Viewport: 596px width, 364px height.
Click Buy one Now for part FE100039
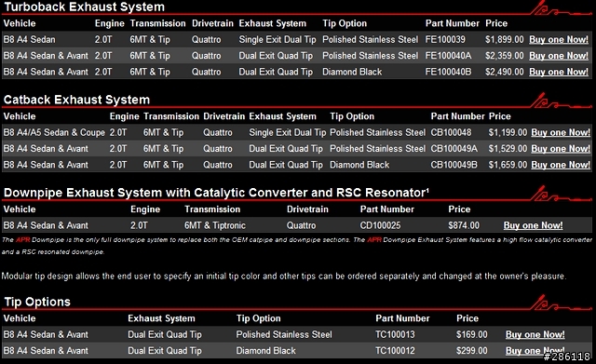(559, 39)
